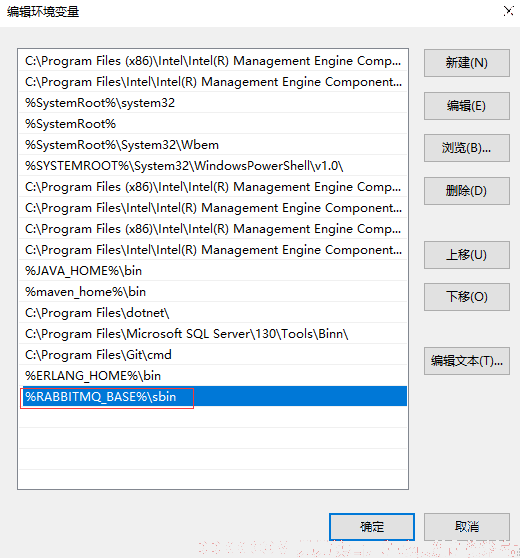Select the %JAVA_HOME%\bin entry
The image size is (520, 558).
point(213,270)
